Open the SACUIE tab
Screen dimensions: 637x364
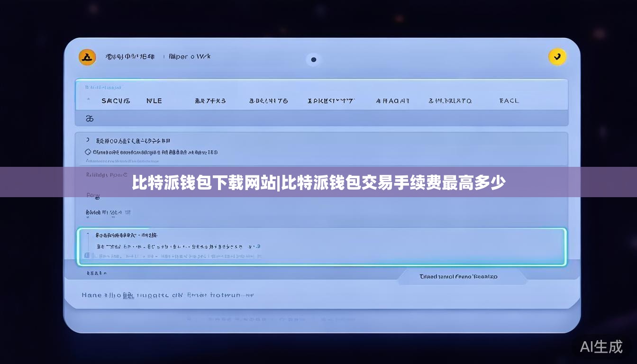point(116,101)
